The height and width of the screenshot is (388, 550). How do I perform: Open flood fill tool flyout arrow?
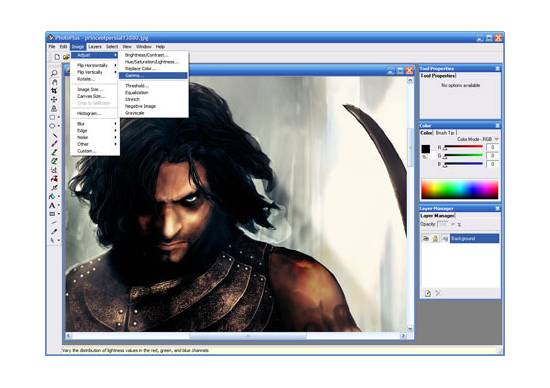(59, 196)
